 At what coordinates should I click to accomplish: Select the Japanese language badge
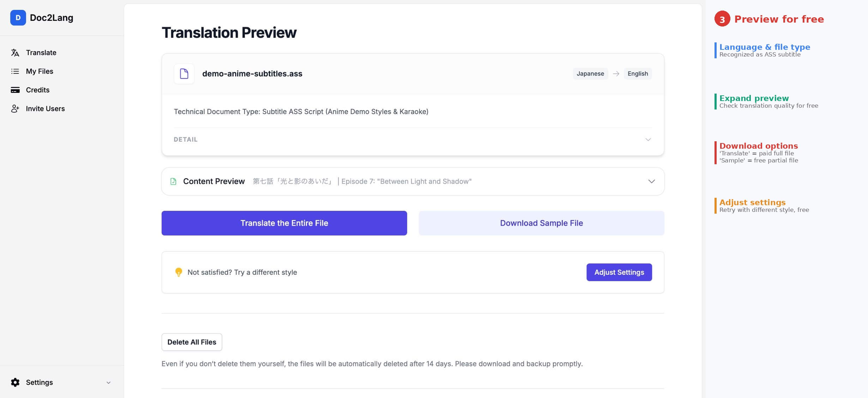coord(590,73)
